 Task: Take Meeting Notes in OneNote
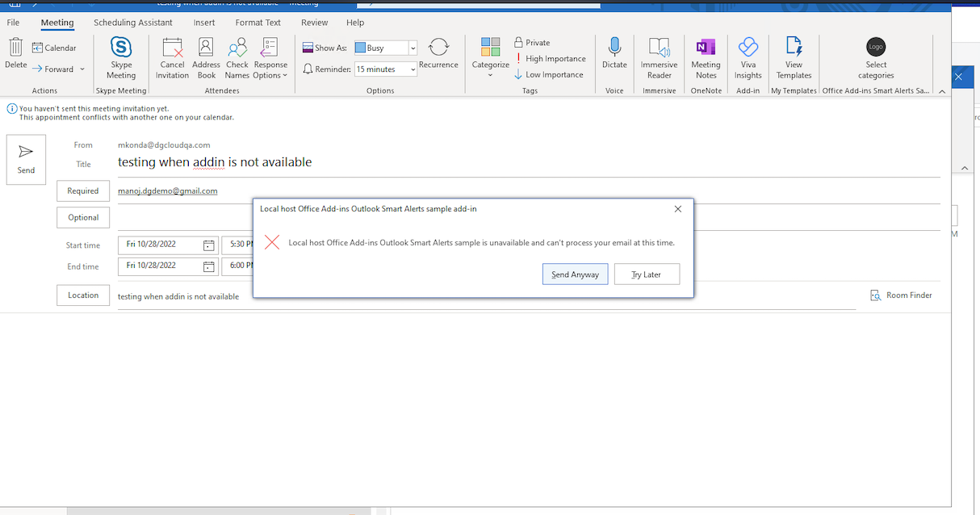click(706, 57)
